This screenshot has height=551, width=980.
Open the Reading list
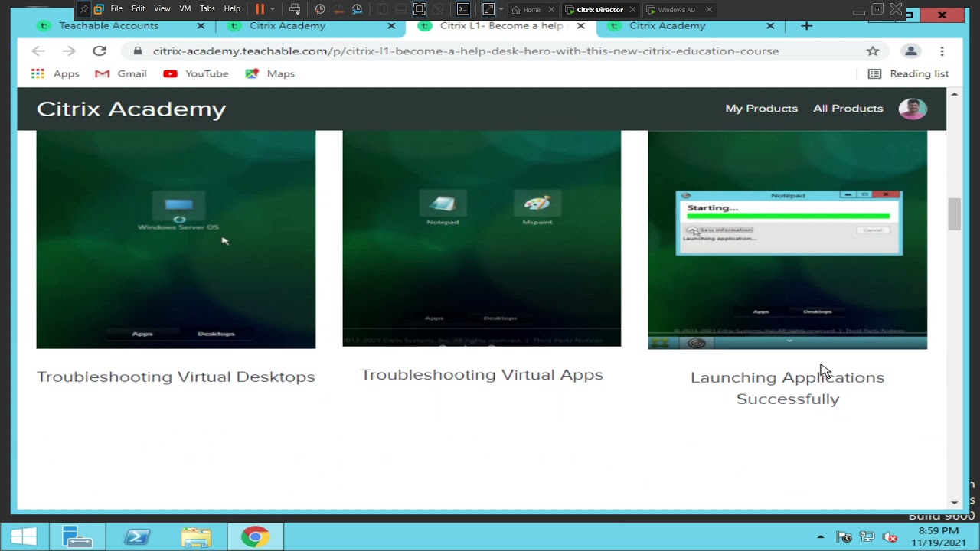908,73
